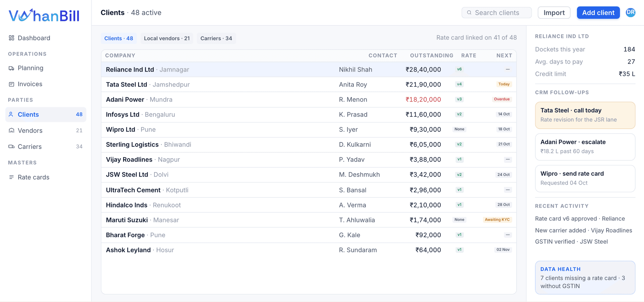Click the Today badge on Tata Steel row

click(504, 84)
